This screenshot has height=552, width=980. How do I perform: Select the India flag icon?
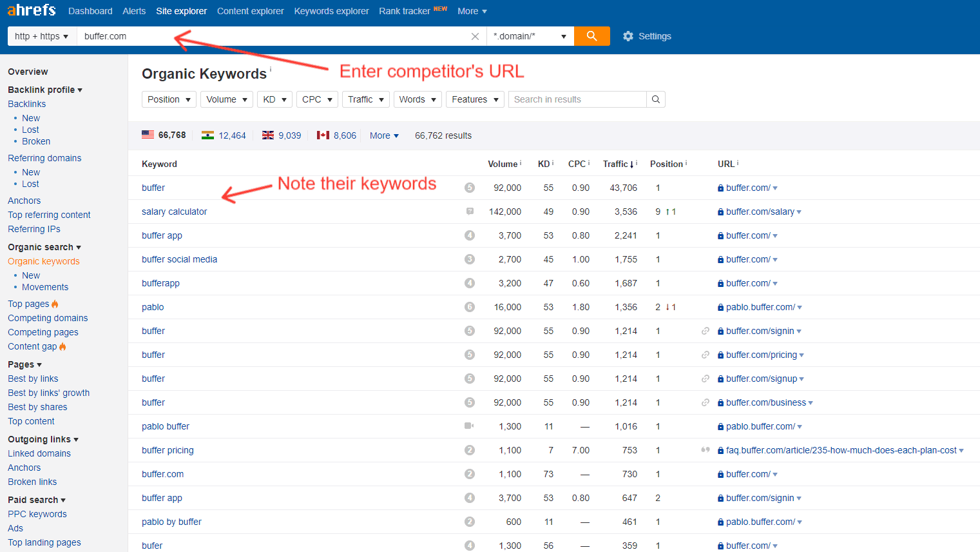click(207, 135)
